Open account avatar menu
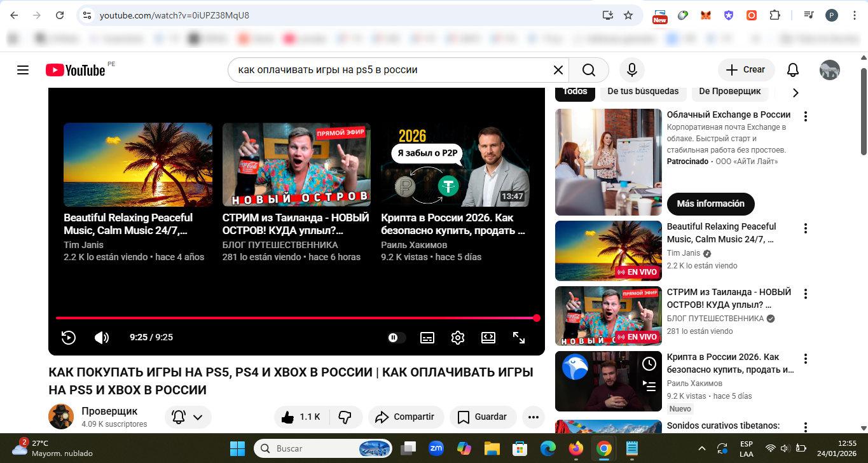Viewport: 868px width, 463px height. [x=830, y=70]
